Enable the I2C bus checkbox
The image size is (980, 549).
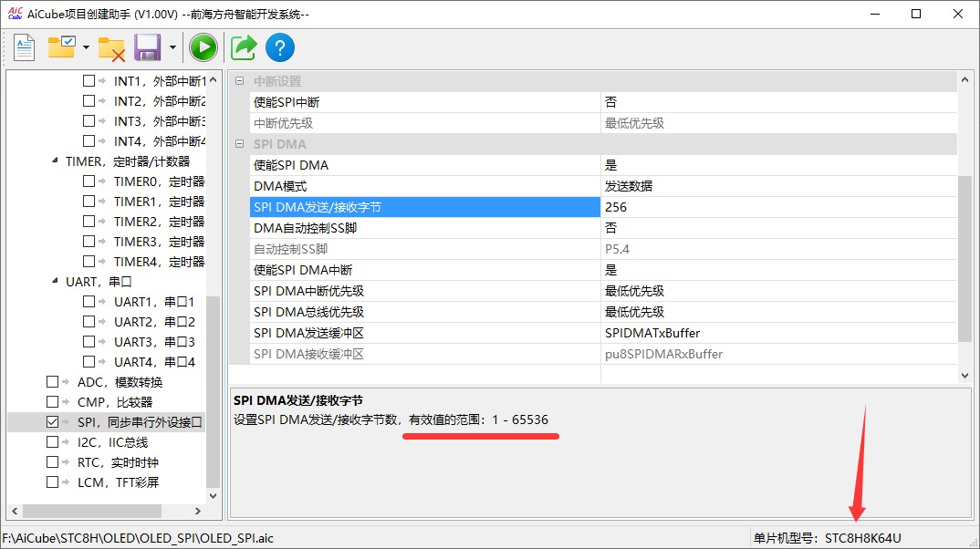[53, 442]
